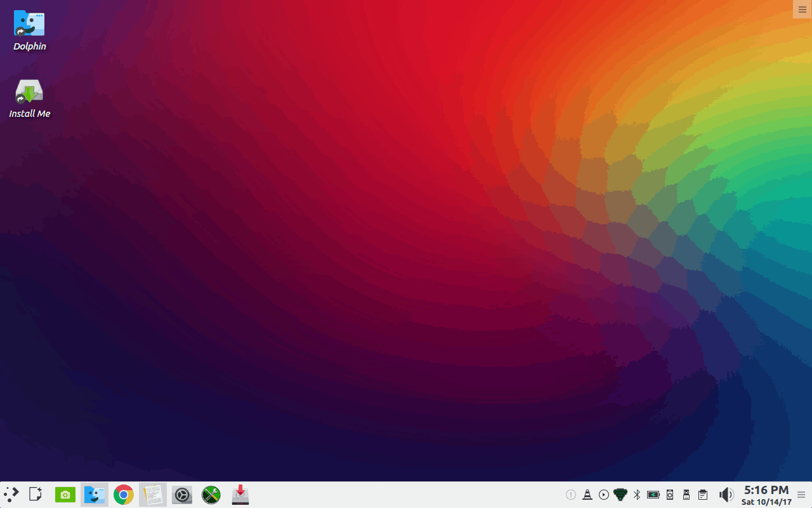Show the notifications tray icon
This screenshot has height=508, width=812.
571,495
